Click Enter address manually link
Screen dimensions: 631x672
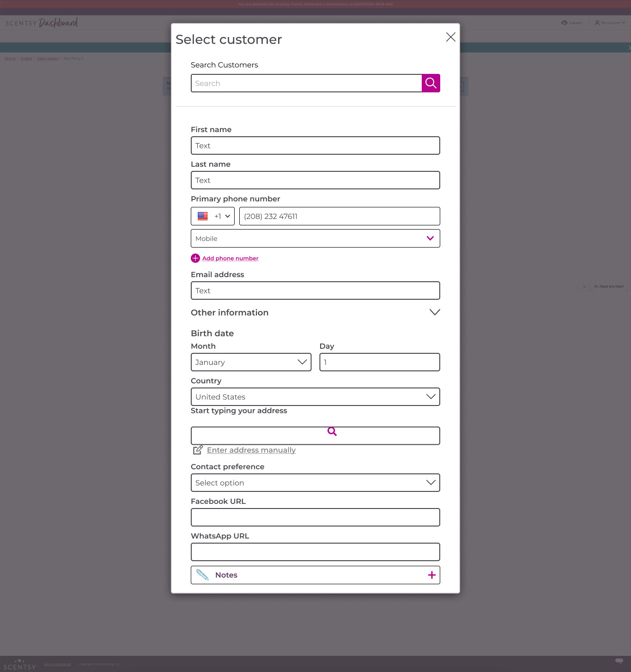click(251, 450)
